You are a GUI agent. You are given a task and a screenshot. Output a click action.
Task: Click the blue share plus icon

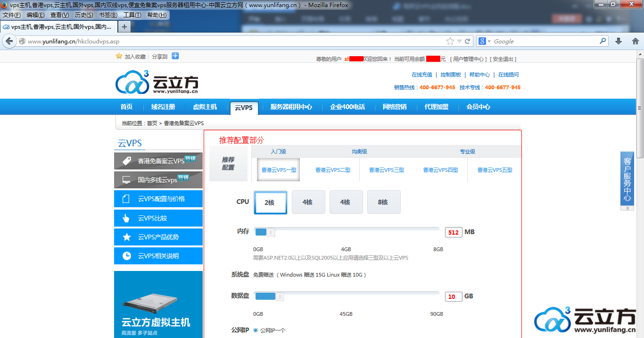(175, 56)
